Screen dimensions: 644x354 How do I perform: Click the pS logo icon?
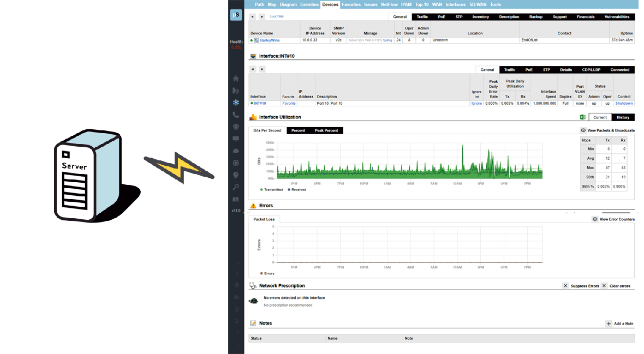click(x=236, y=15)
